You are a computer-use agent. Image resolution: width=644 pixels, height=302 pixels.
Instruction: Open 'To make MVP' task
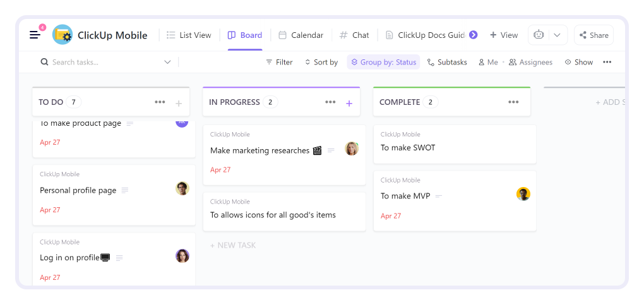click(405, 196)
